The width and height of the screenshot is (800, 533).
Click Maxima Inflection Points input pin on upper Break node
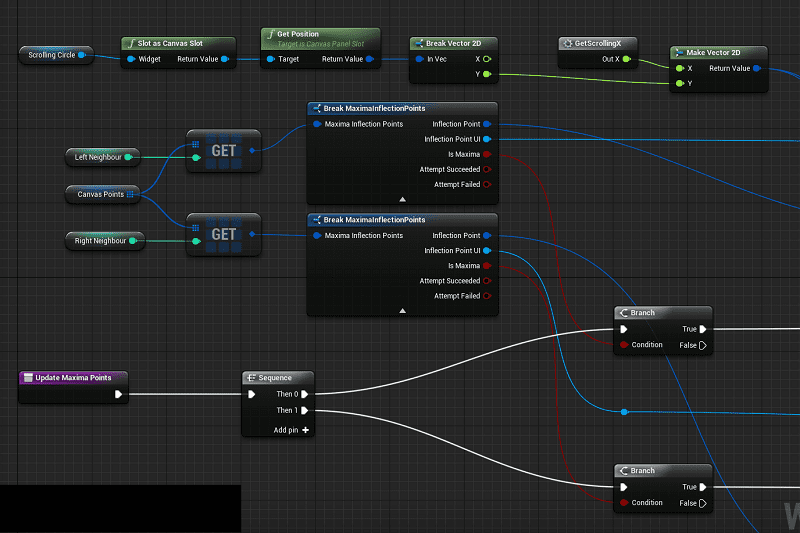pos(317,124)
